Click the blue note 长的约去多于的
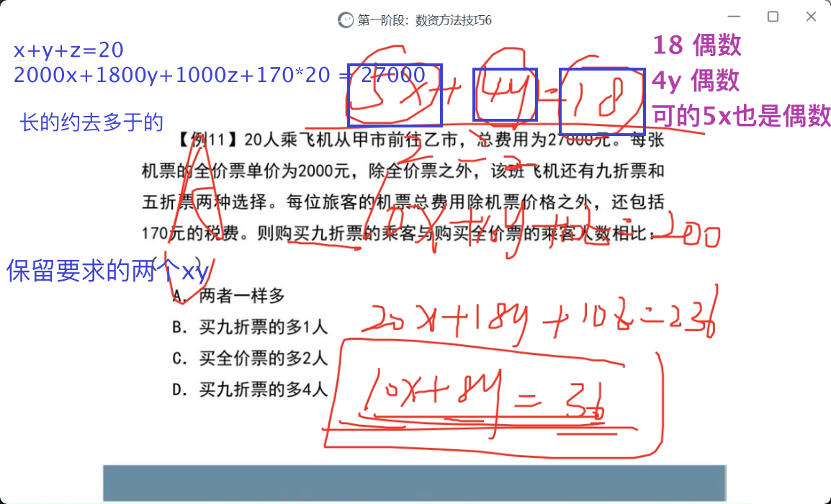Image resolution: width=831 pixels, height=504 pixels. 92,123
